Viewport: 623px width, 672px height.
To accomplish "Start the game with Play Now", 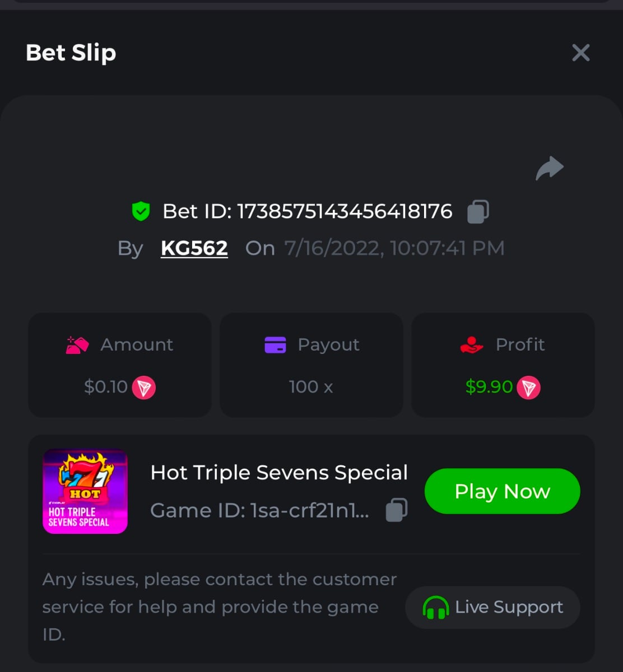I will click(x=502, y=491).
